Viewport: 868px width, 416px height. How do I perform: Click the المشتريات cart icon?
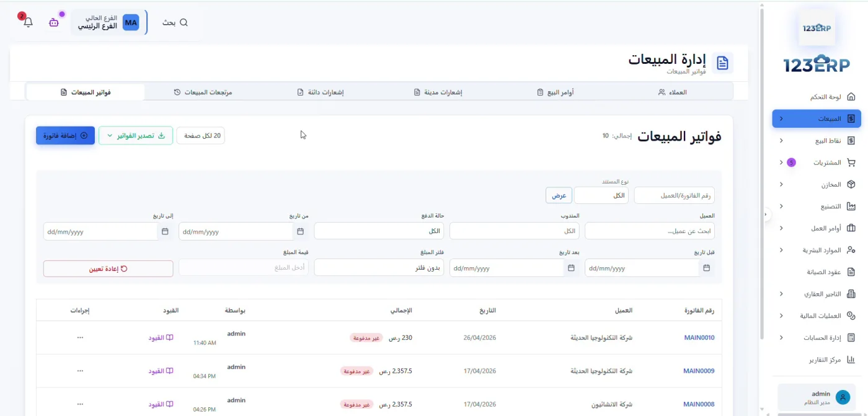(851, 162)
